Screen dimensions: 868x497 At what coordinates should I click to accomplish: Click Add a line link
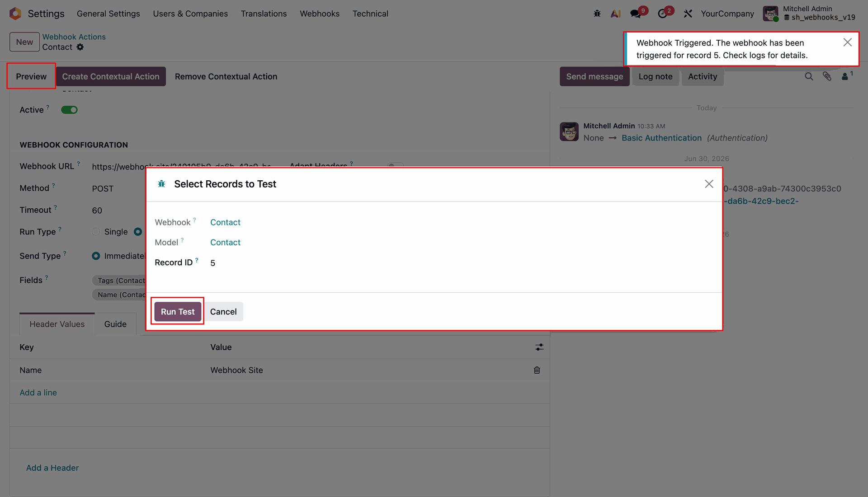(38, 393)
